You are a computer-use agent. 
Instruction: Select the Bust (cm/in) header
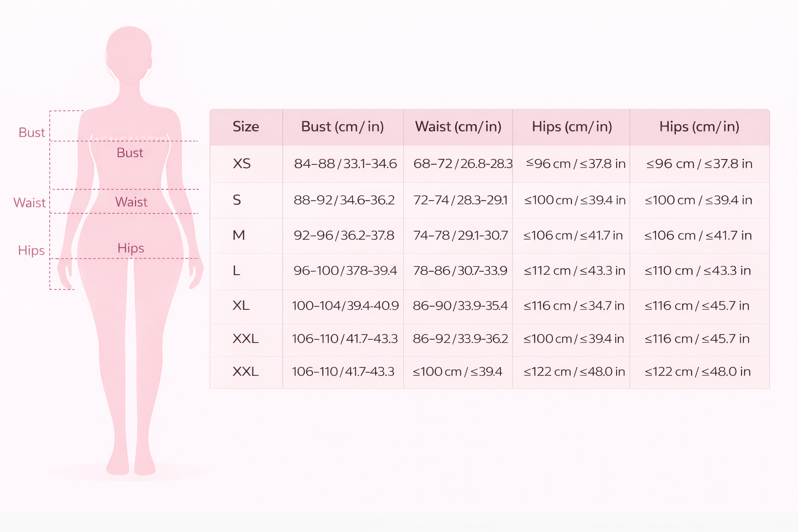(x=342, y=127)
